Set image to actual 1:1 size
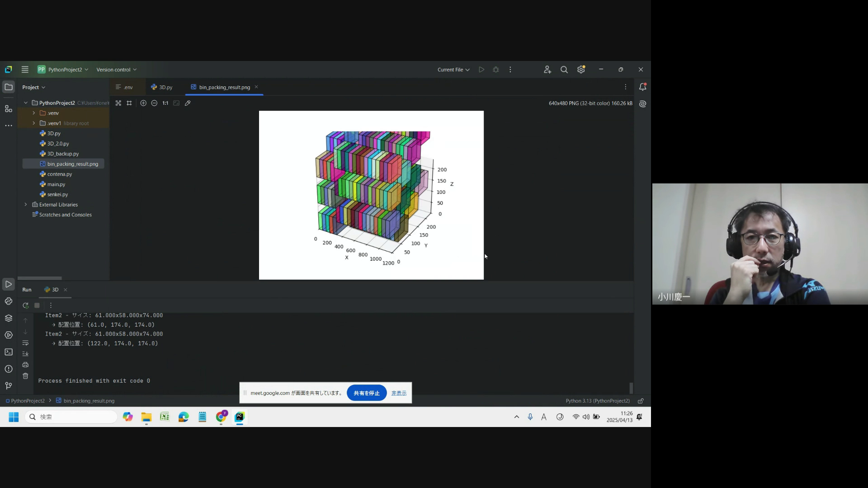The height and width of the screenshot is (488, 868). (165, 103)
